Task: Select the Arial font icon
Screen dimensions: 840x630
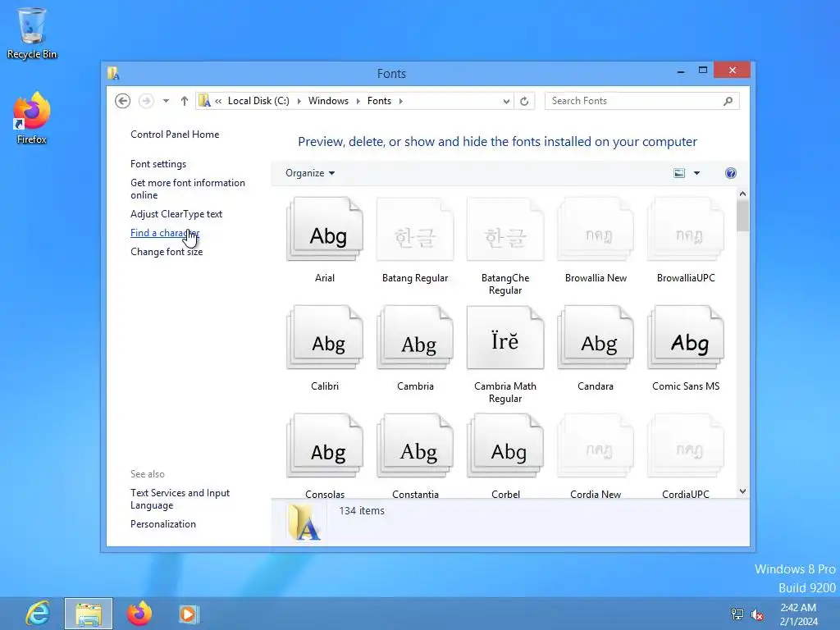Action: click(325, 230)
